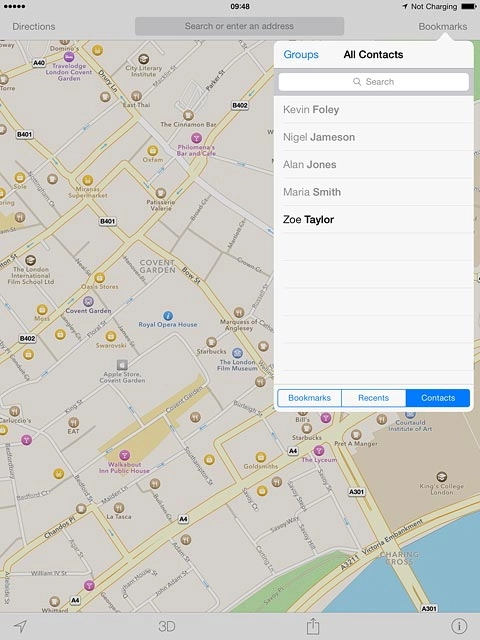Image resolution: width=480 pixels, height=640 pixels.
Task: Focus the Search or enter an address field
Action: 239,26
